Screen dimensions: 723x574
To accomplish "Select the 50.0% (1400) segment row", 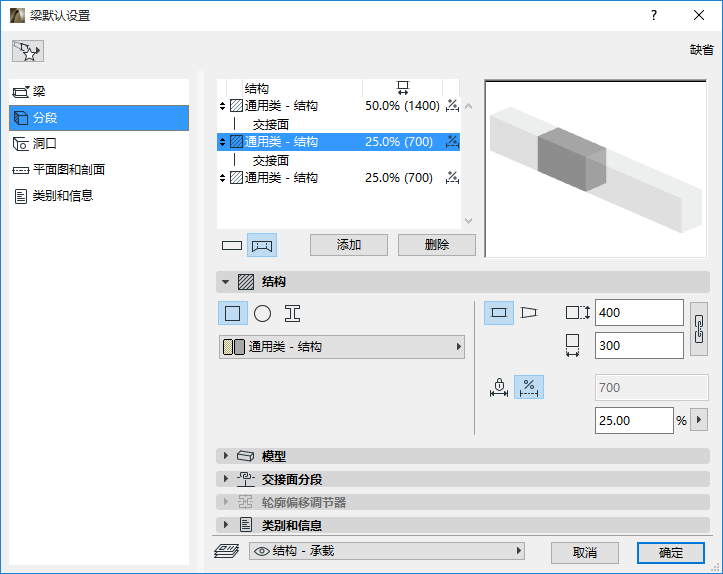I will coord(338,106).
